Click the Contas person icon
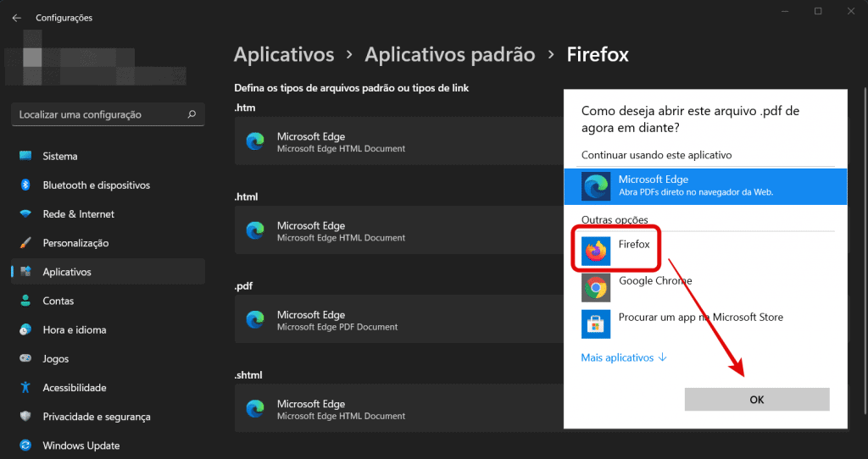 pos(25,301)
